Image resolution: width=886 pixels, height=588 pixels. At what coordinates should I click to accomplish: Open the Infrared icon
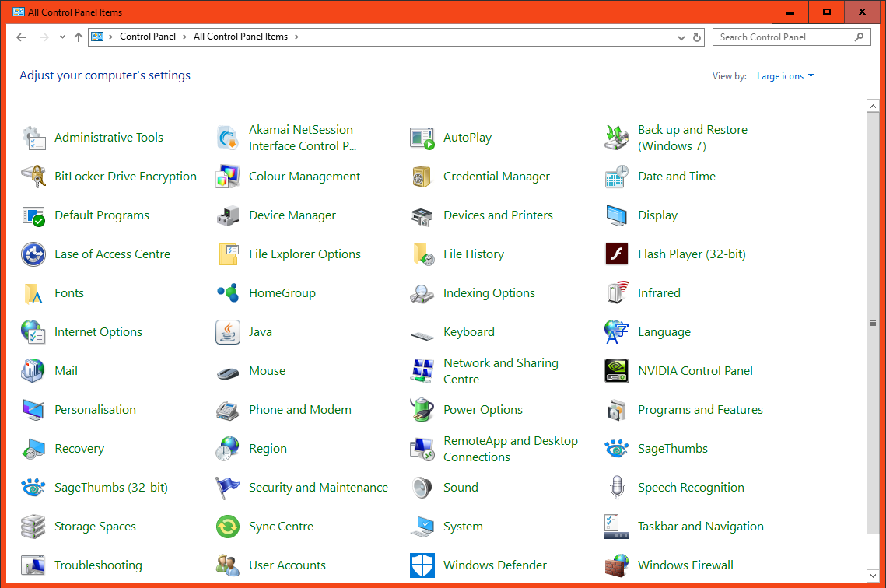click(x=617, y=293)
